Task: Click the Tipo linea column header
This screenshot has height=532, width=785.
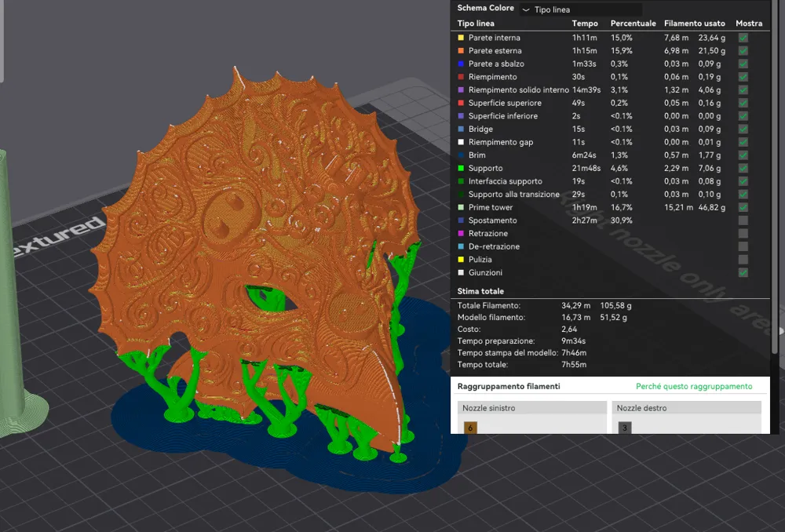Action: (x=476, y=24)
